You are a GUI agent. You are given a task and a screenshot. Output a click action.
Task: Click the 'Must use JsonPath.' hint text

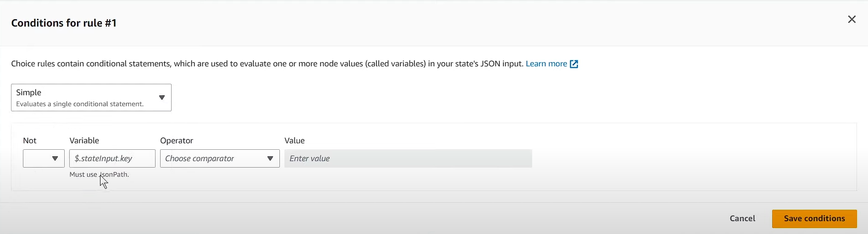[99, 174]
